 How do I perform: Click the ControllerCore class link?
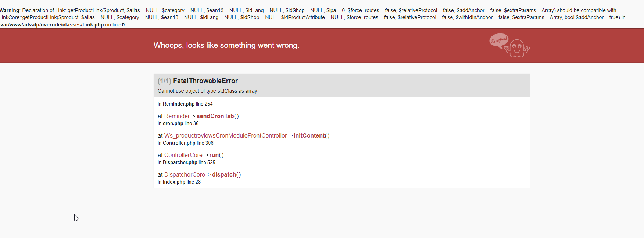(183, 155)
